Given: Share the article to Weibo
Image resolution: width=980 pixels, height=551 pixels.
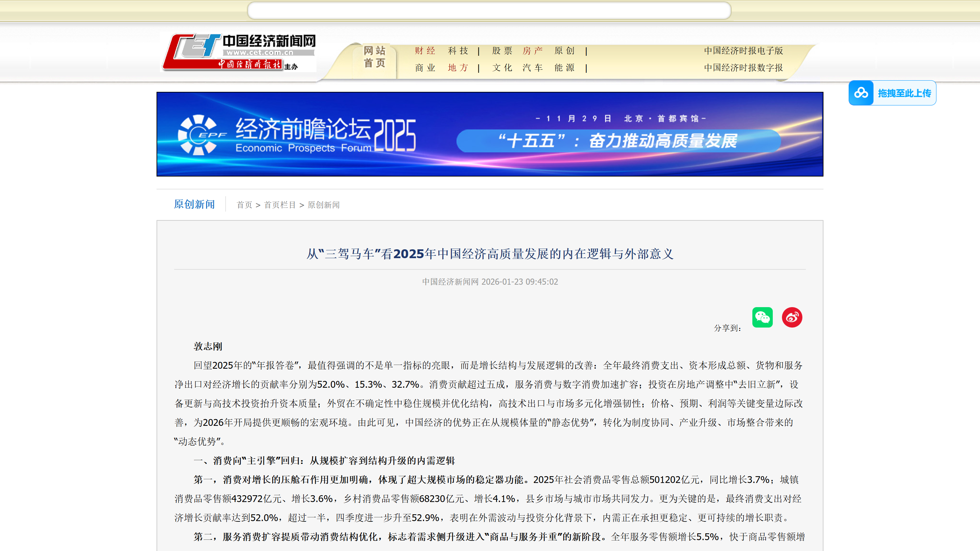Looking at the screenshot, I should (x=792, y=317).
